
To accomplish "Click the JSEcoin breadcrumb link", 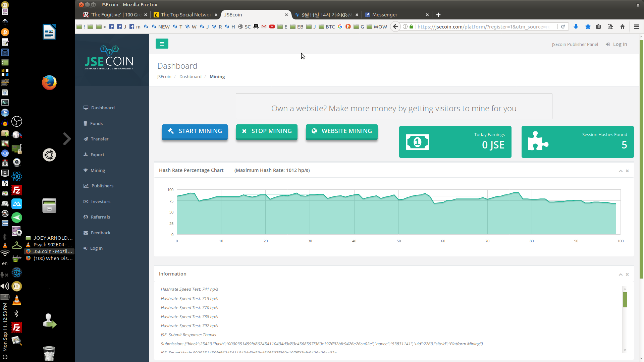I will (x=164, y=76).
